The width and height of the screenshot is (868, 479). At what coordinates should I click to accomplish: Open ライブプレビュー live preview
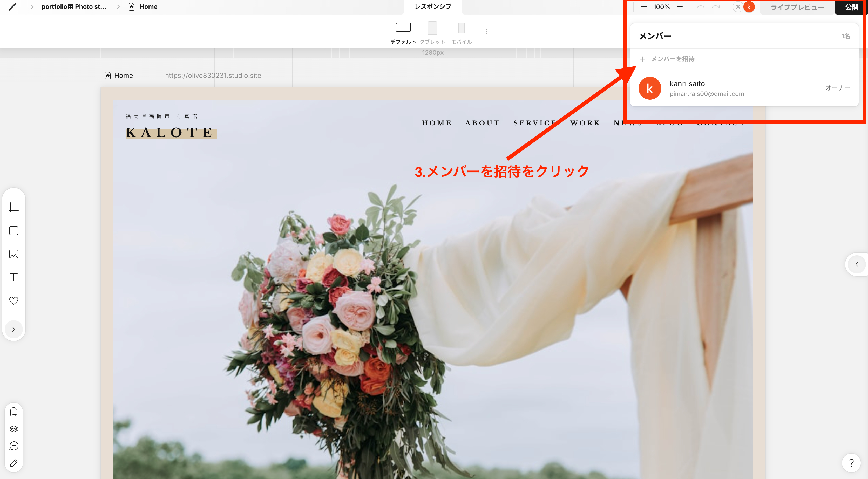[797, 7]
